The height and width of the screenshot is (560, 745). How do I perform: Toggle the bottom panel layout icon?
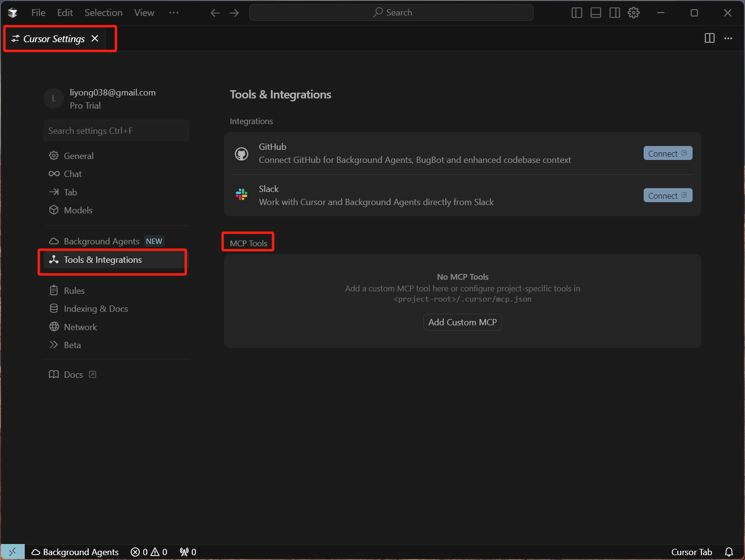pos(596,13)
